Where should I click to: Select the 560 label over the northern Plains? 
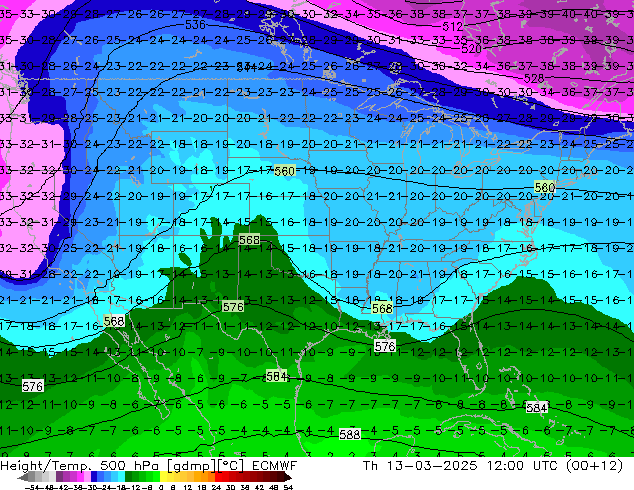pos(284,171)
